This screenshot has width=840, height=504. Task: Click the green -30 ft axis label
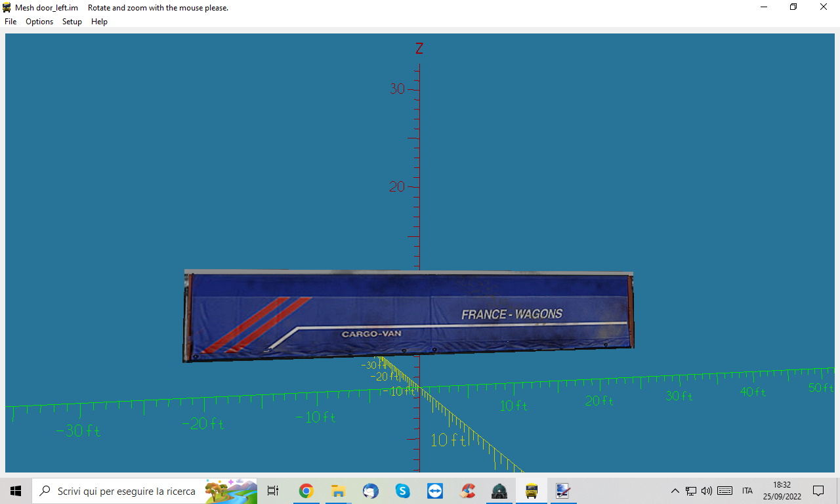point(78,431)
